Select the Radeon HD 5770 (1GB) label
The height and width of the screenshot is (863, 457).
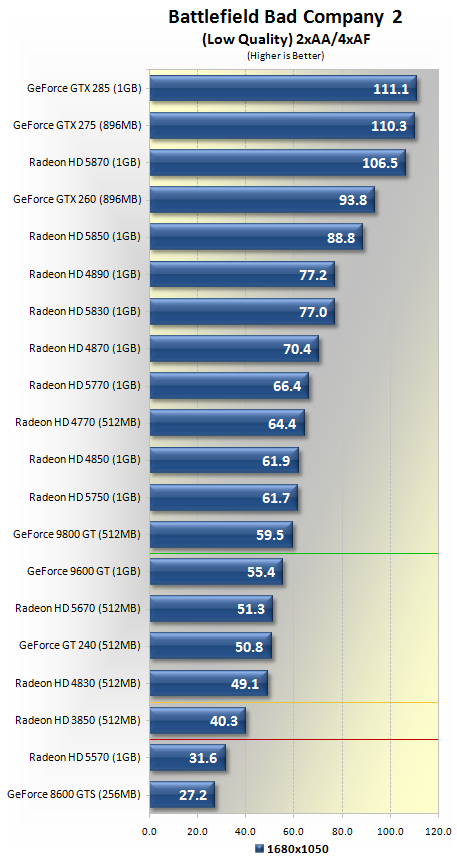[85, 385]
